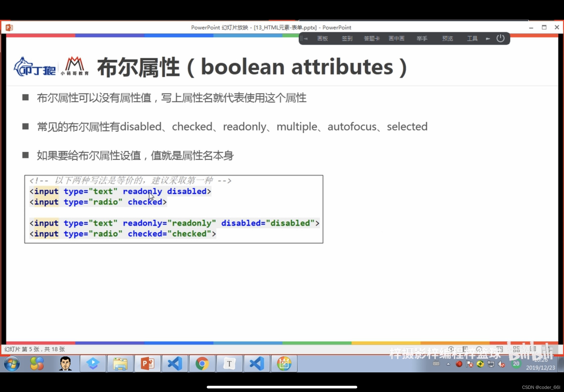Switch to slide sorter grid view

tap(516, 349)
